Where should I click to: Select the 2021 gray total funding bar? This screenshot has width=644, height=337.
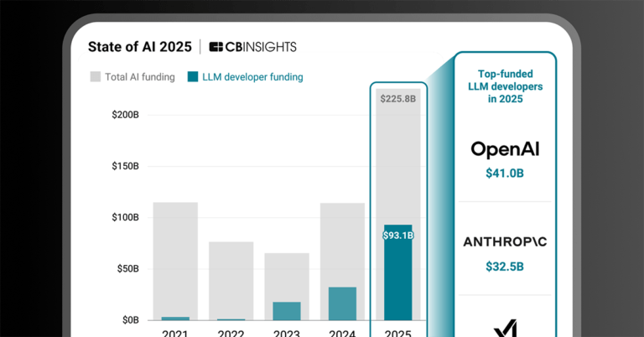pyautogui.click(x=175, y=251)
